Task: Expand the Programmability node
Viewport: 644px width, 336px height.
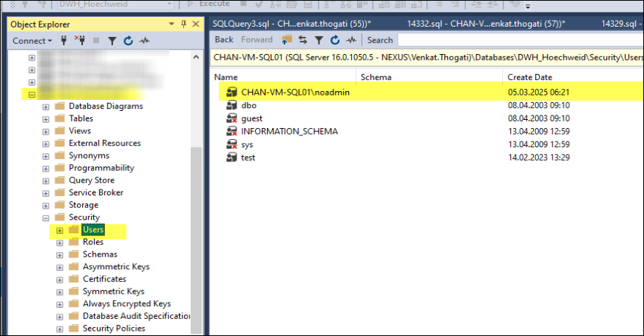Action: (46, 169)
